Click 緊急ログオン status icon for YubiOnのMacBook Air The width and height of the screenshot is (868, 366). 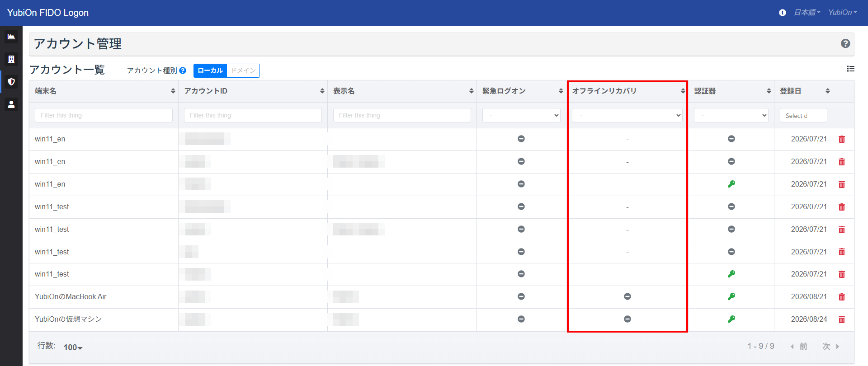click(x=521, y=296)
